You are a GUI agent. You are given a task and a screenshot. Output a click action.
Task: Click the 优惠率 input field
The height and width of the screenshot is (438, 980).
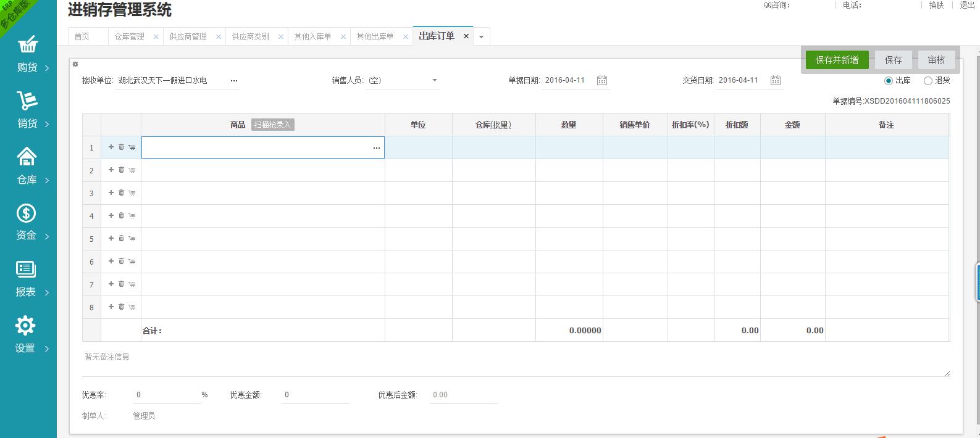[167, 395]
